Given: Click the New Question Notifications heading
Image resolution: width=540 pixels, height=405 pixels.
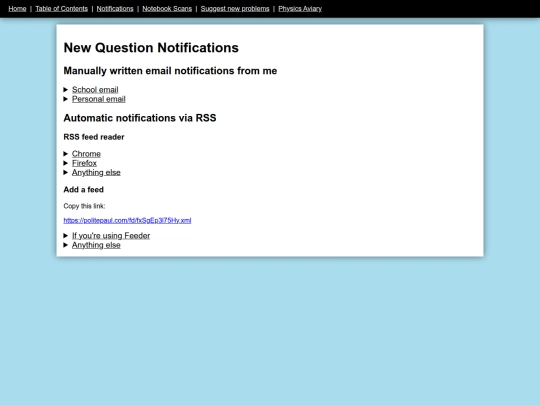Looking at the screenshot, I should (151, 48).
